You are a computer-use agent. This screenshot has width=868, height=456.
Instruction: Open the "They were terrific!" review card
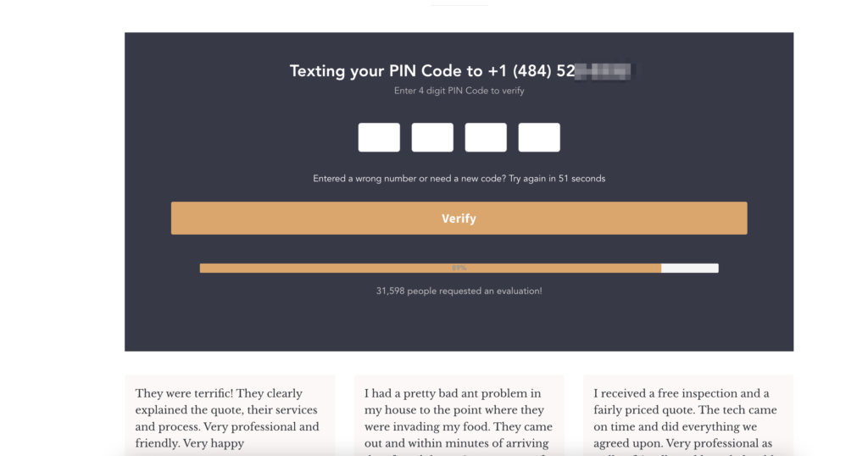pyautogui.click(x=230, y=415)
